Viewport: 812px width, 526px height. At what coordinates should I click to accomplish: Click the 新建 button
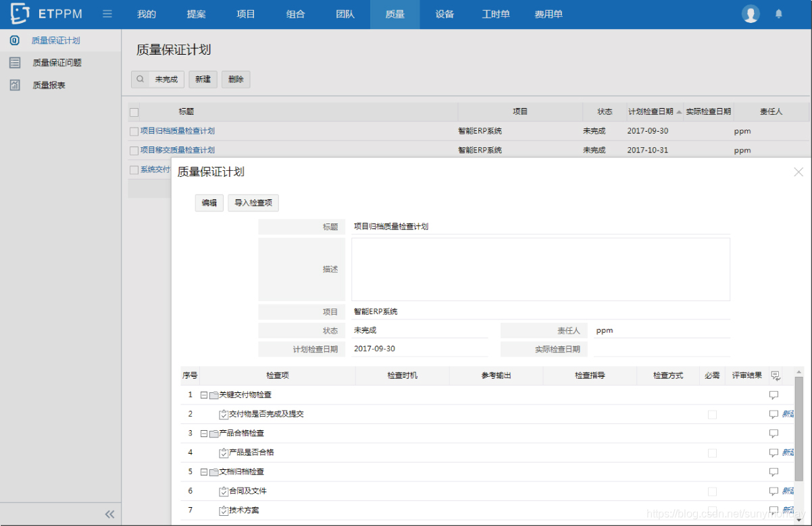203,79
